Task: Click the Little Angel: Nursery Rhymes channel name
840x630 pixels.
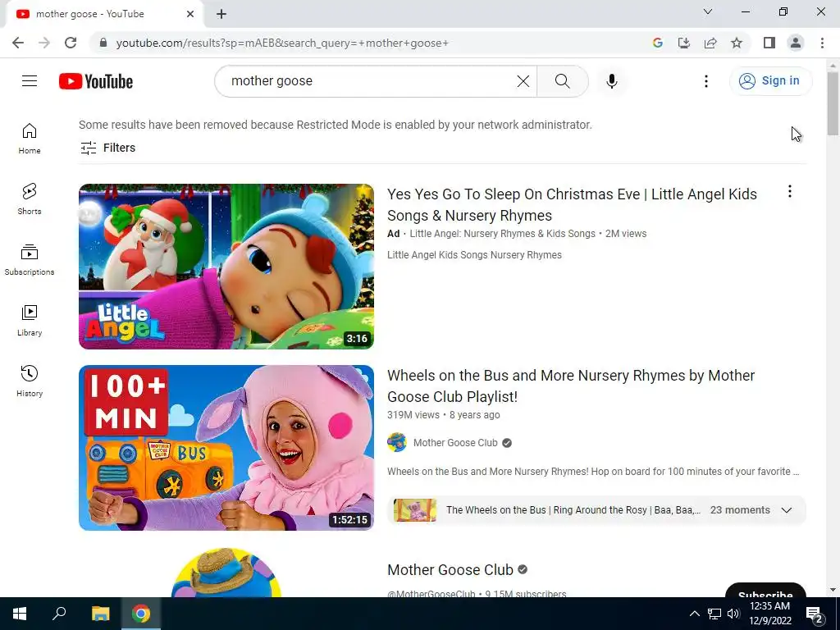Action: tap(503, 234)
